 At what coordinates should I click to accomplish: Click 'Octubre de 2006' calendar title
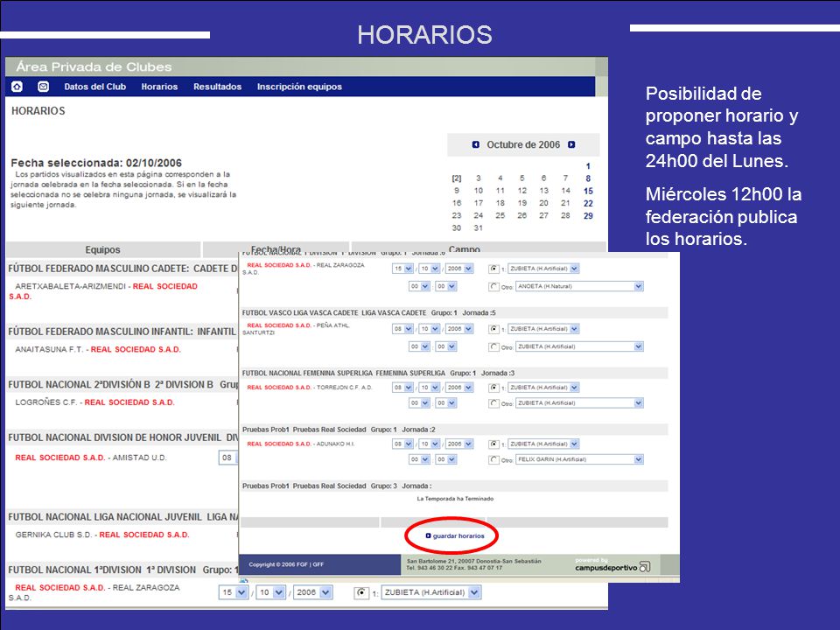[x=523, y=144]
